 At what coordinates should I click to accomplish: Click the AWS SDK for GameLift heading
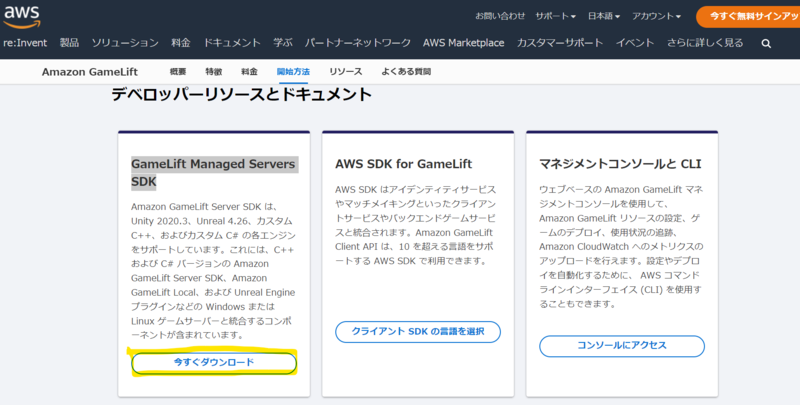[404, 164]
